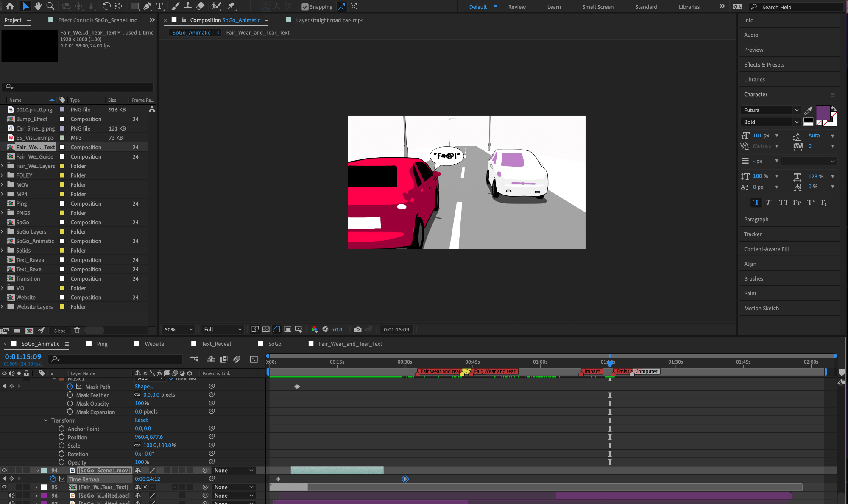Click the 8 bpc color depth button
The image size is (848, 504).
pyautogui.click(x=60, y=331)
